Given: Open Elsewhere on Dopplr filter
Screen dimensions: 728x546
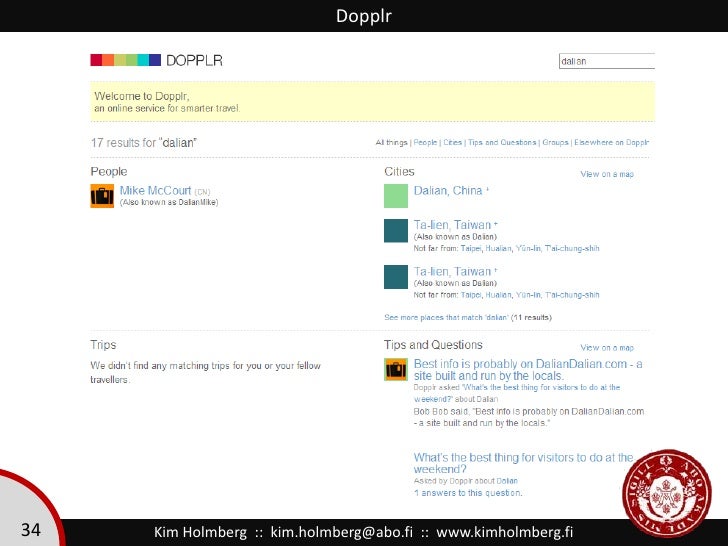Looking at the screenshot, I should point(611,143).
